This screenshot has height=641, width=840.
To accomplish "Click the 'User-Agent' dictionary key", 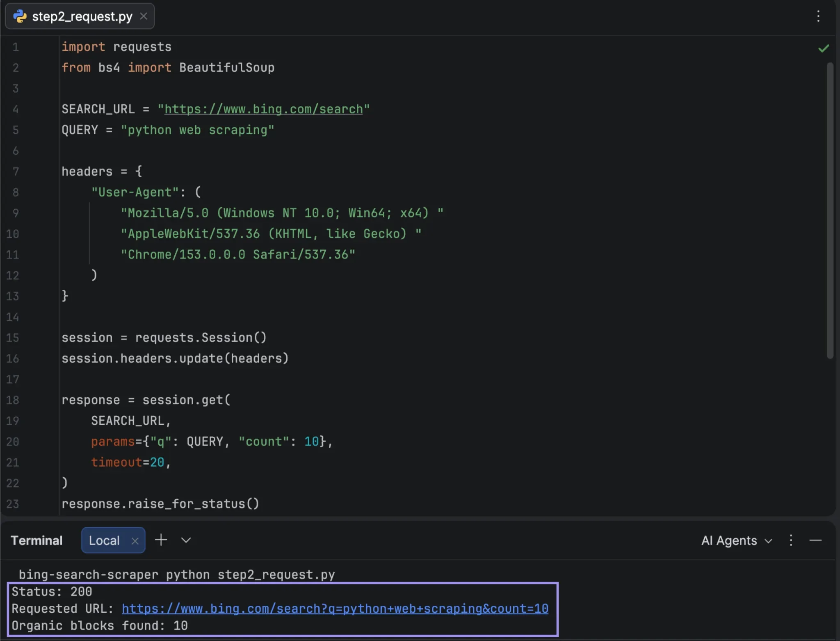I will (135, 192).
